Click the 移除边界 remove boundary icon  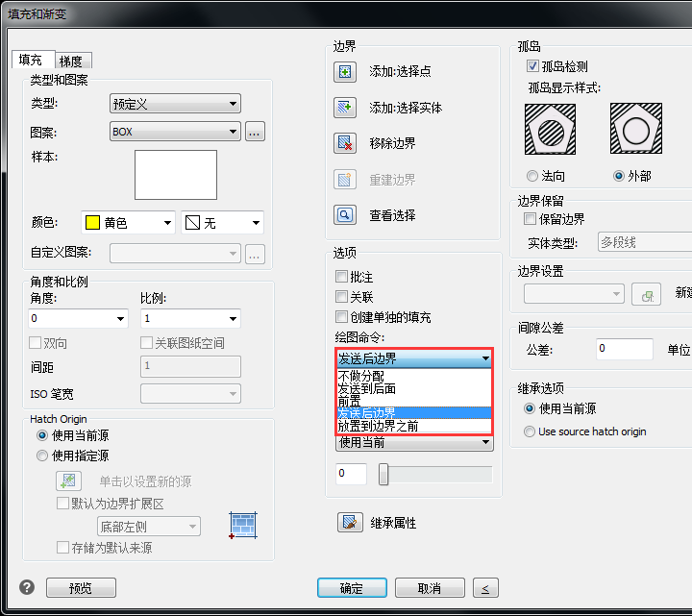tap(345, 143)
